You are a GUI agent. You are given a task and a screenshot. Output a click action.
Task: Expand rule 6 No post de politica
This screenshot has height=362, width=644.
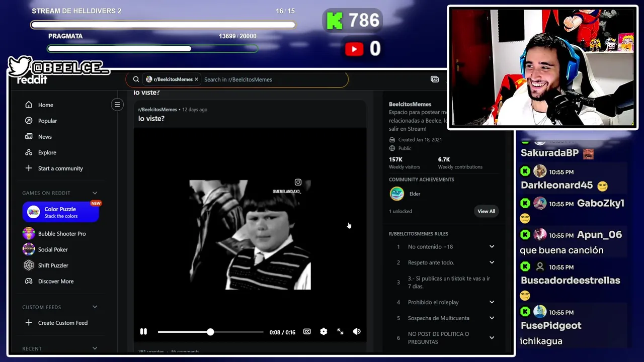[x=492, y=338]
